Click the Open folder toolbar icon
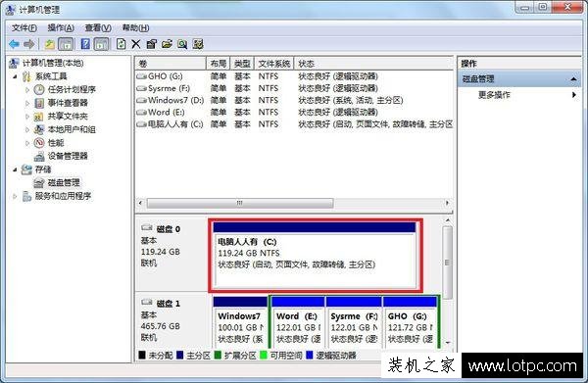The height and width of the screenshot is (383, 588). pos(167,44)
